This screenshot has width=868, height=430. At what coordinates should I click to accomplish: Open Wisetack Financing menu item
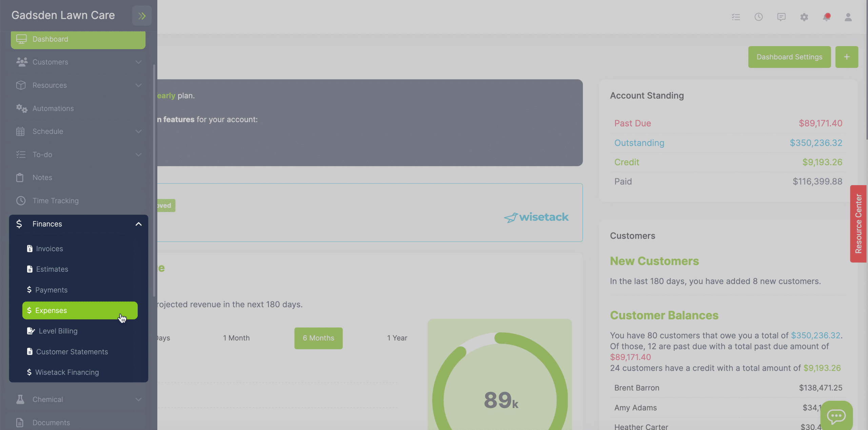(80, 372)
